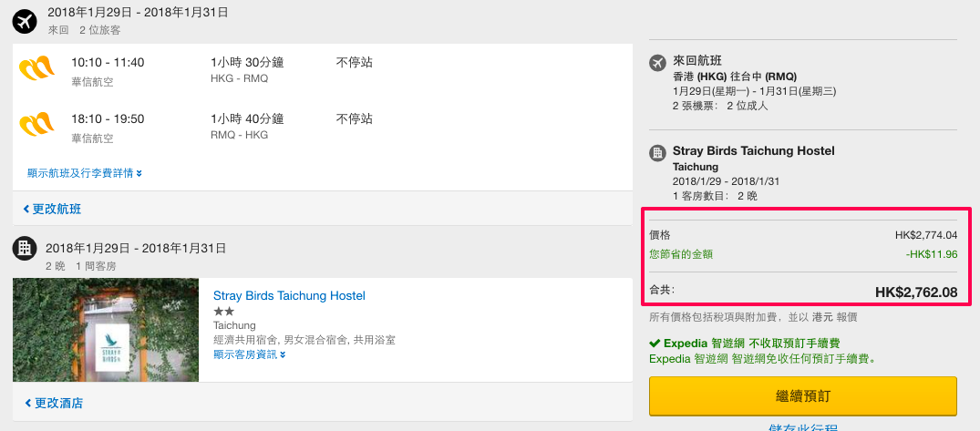Click the hotel building icon beside the hotel dates header
The width and height of the screenshot is (980, 431).
(25, 248)
